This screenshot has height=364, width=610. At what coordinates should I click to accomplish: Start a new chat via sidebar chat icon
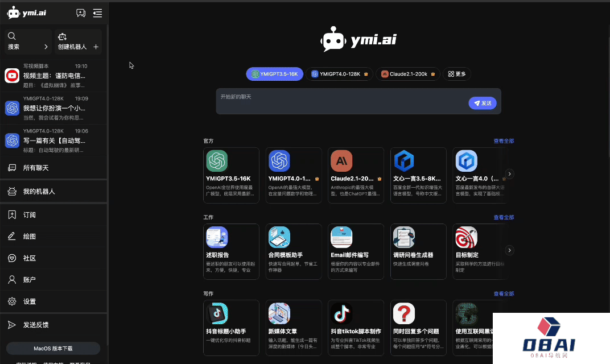tap(81, 13)
